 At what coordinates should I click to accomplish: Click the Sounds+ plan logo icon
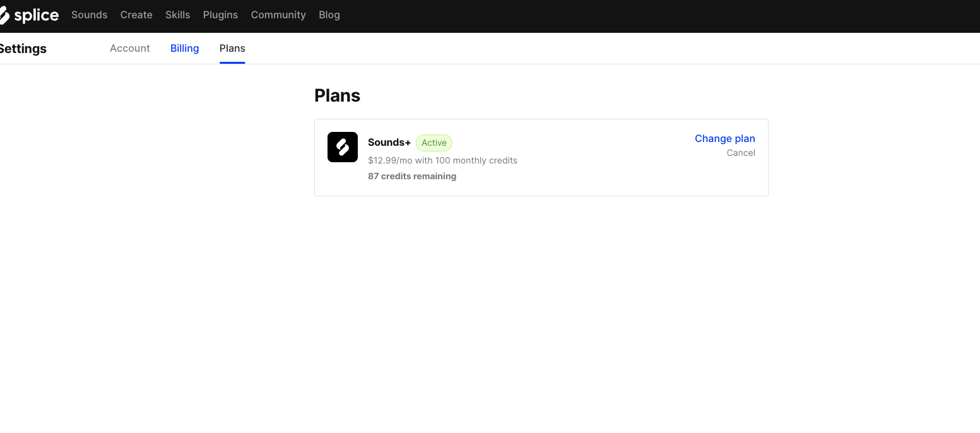pos(343,147)
